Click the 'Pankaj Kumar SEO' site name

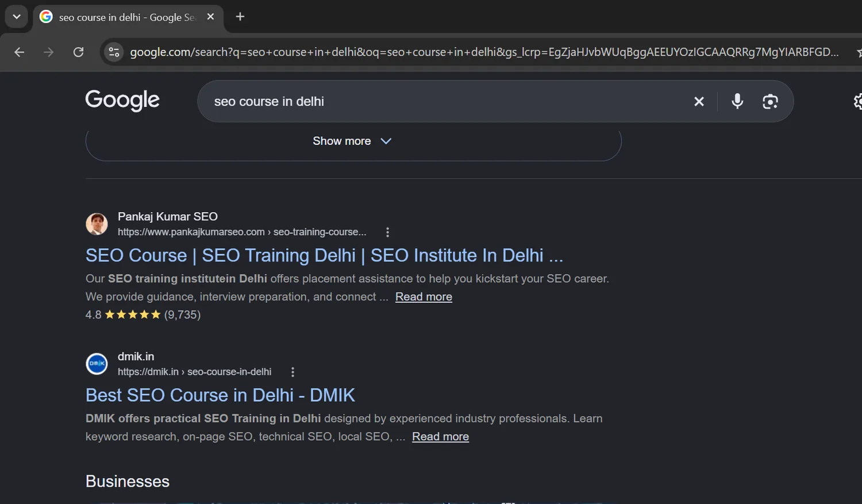[168, 217]
